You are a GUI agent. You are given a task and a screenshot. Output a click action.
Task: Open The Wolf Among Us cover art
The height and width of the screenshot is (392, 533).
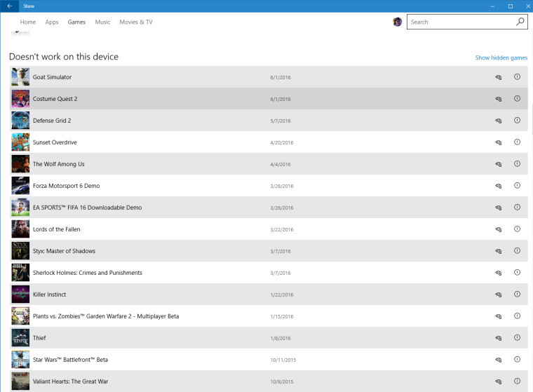[x=20, y=164]
